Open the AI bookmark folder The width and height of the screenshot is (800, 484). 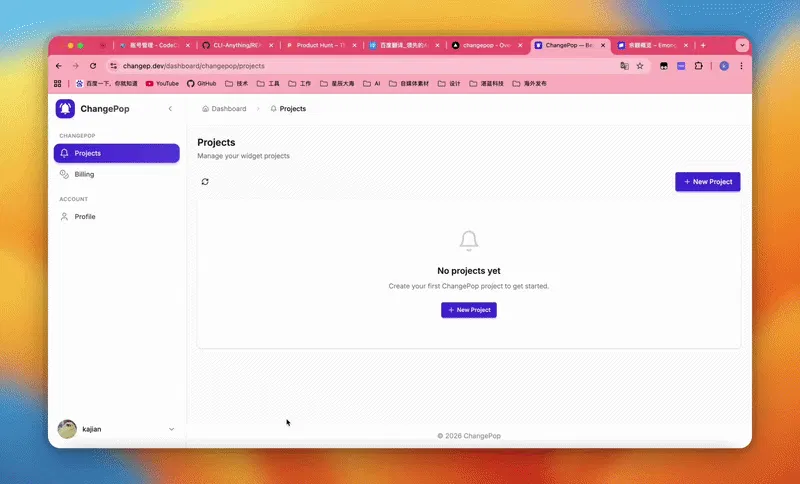tap(372, 84)
